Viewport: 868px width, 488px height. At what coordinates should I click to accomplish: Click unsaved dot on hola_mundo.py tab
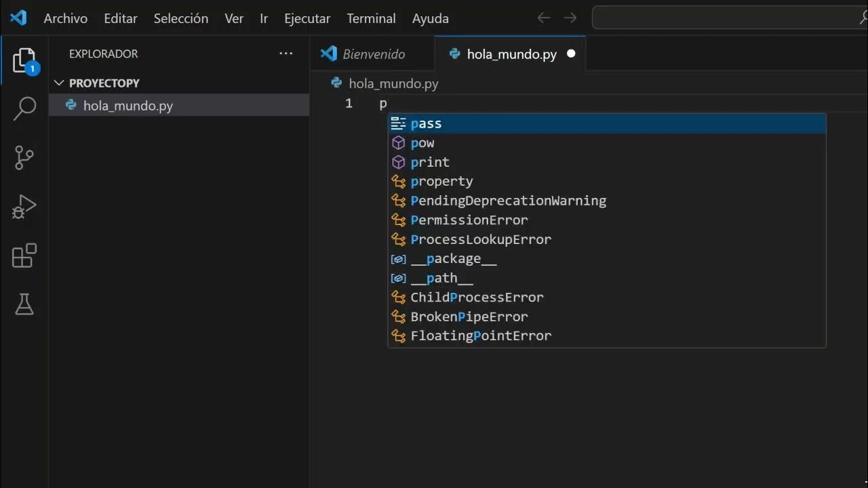(x=571, y=54)
